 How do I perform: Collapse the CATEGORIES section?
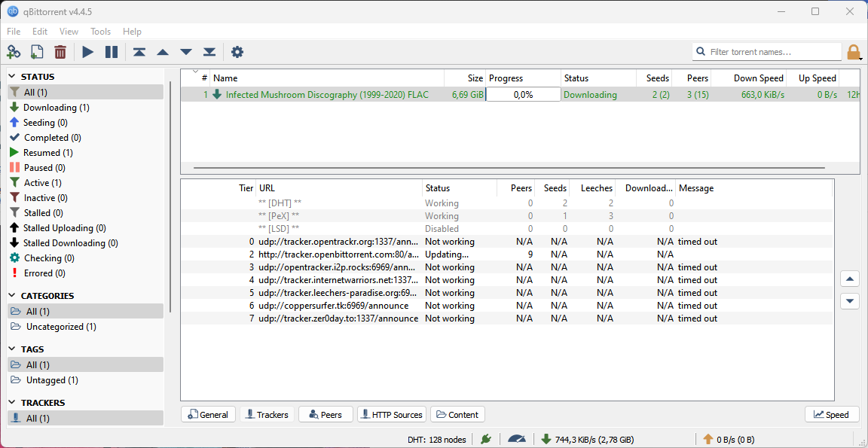[13, 296]
